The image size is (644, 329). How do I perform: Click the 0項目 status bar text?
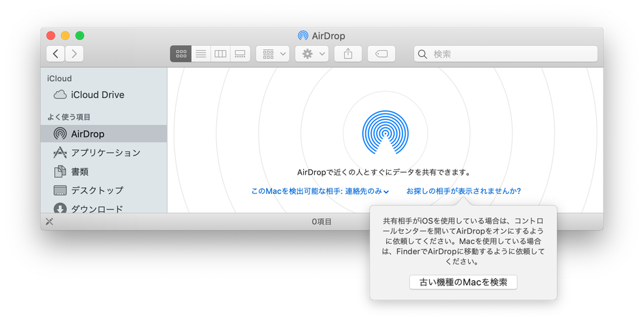[322, 221]
